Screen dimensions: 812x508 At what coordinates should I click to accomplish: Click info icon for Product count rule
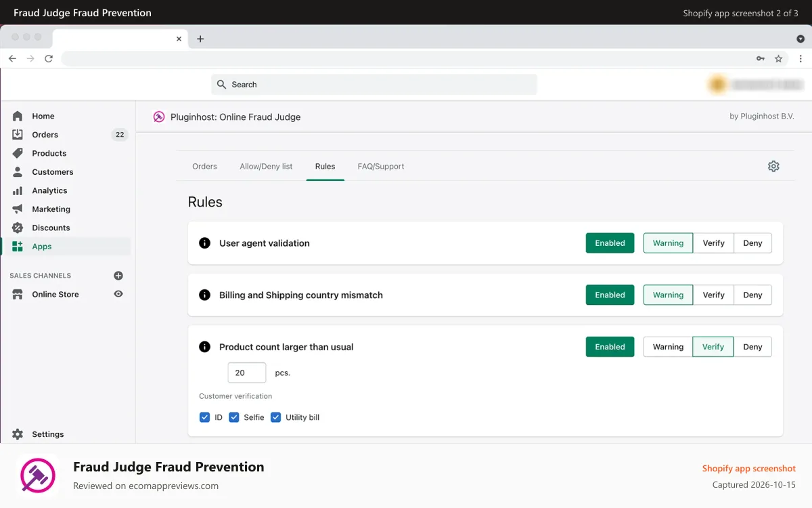pyautogui.click(x=204, y=347)
